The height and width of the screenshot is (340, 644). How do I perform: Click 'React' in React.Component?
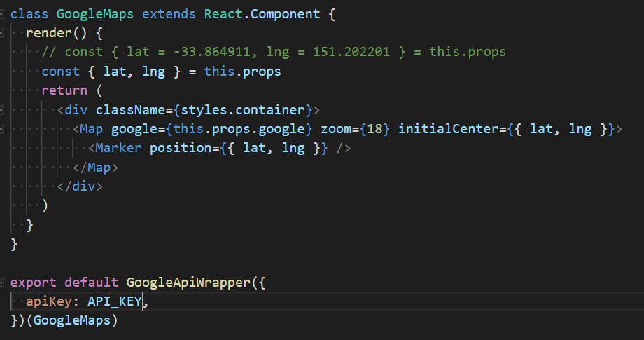pos(224,14)
